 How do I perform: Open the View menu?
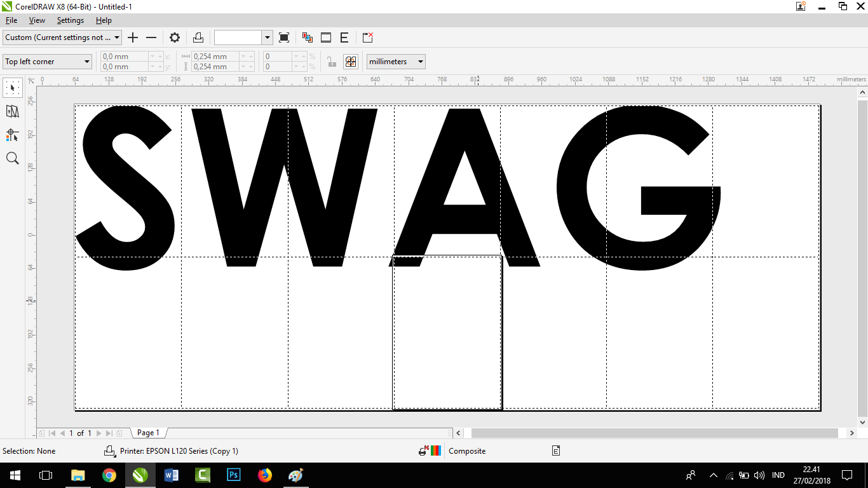[x=37, y=20]
